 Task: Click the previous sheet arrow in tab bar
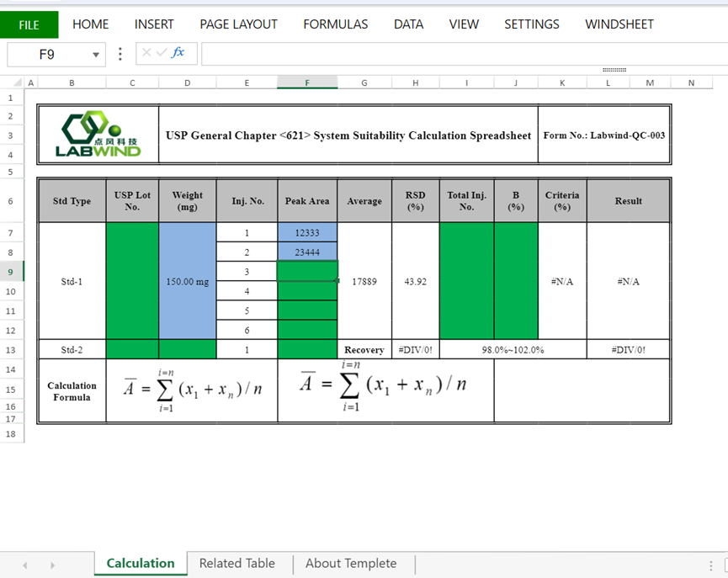25,565
